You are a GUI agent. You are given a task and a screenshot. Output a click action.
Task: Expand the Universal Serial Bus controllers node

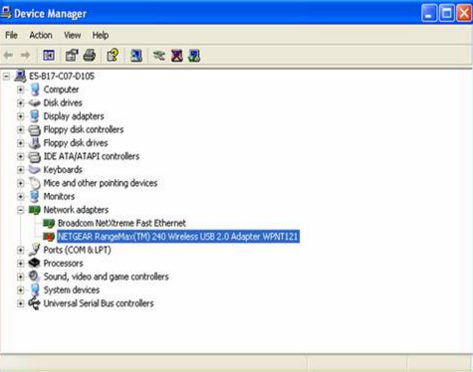tap(20, 303)
